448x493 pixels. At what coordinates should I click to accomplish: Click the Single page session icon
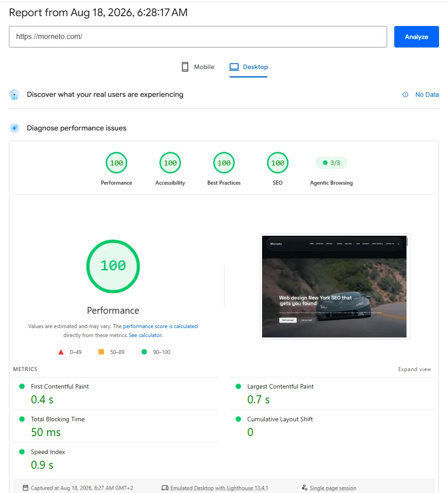point(304,488)
